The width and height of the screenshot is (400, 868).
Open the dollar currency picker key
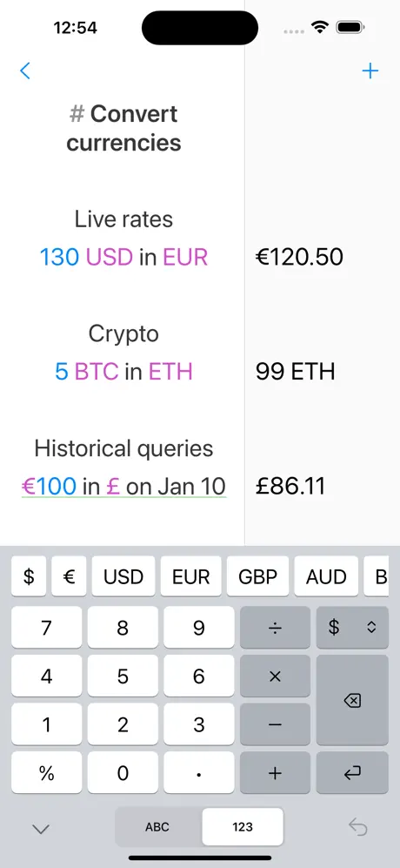pos(352,628)
